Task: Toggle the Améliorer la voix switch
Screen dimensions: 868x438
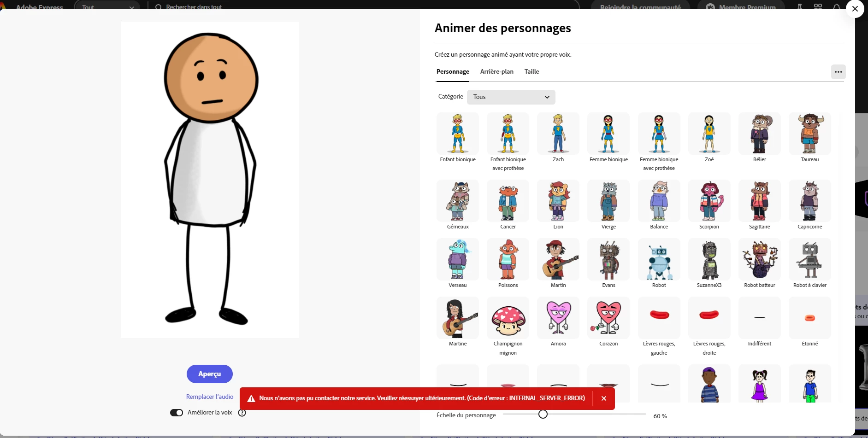Action: (x=177, y=413)
